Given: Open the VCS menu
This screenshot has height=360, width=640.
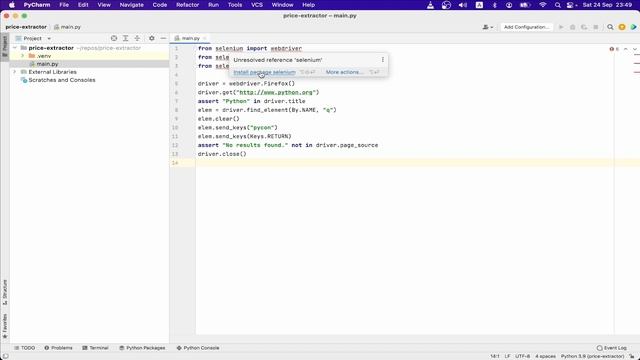Looking at the screenshot, I should click(257, 5).
